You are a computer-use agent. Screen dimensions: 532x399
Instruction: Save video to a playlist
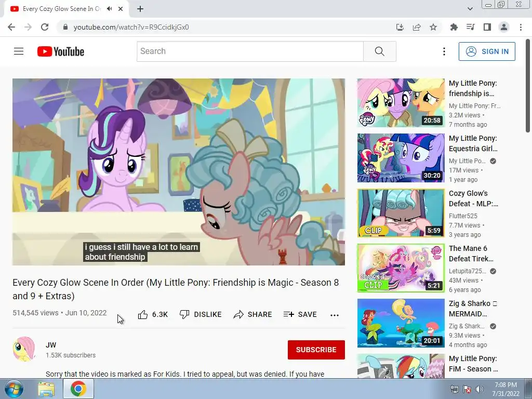[300, 314]
